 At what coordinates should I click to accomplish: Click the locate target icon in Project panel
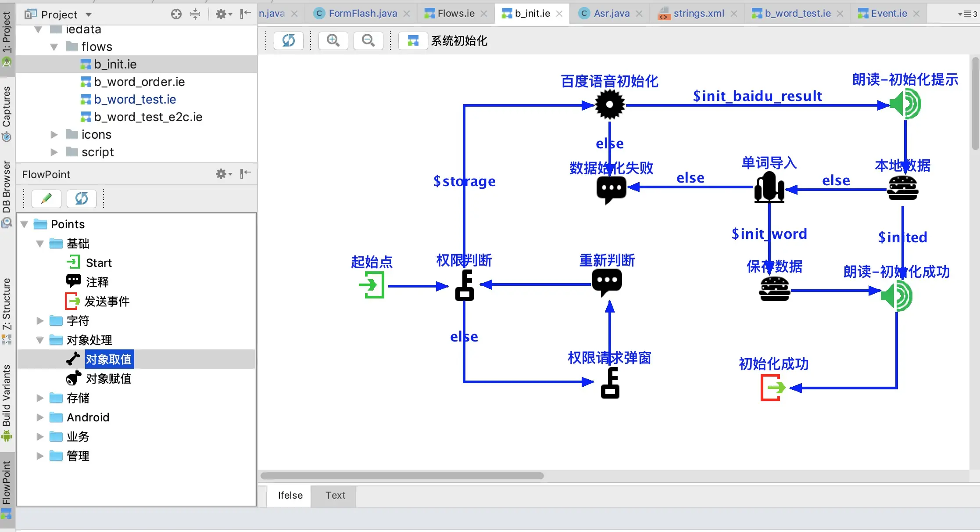176,14
